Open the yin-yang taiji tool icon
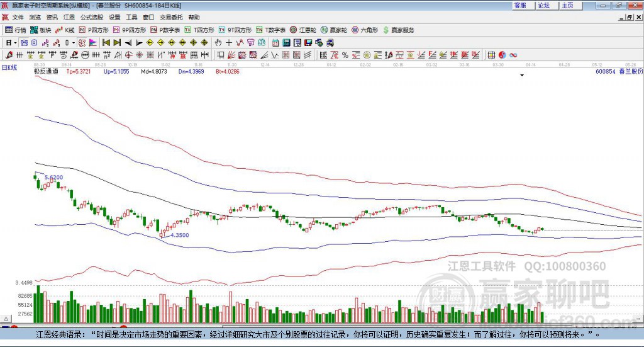This screenshot has width=644, height=347. (x=502, y=55)
